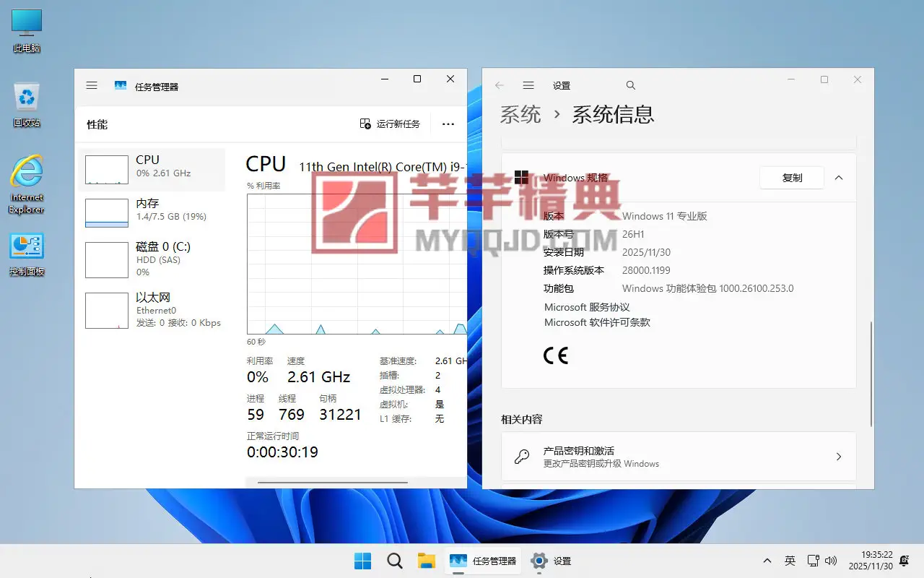This screenshot has height=578, width=924.
Task: Click the Settings back arrow
Action: 500,85
